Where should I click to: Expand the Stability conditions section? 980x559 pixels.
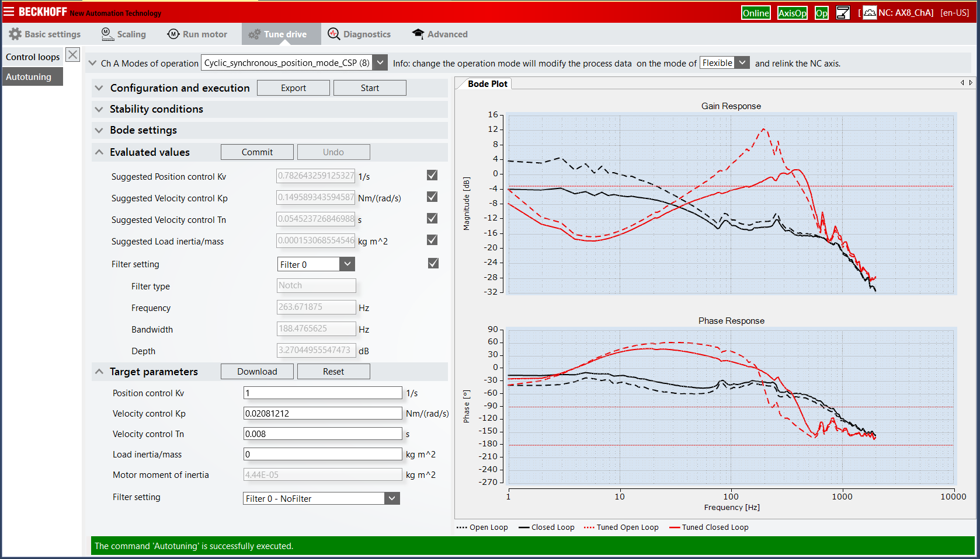point(99,109)
